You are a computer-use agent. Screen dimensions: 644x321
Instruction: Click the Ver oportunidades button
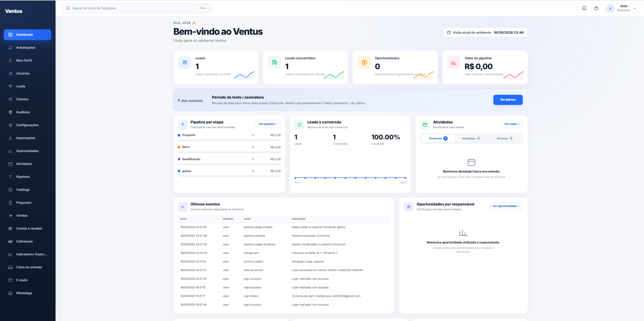506,206
